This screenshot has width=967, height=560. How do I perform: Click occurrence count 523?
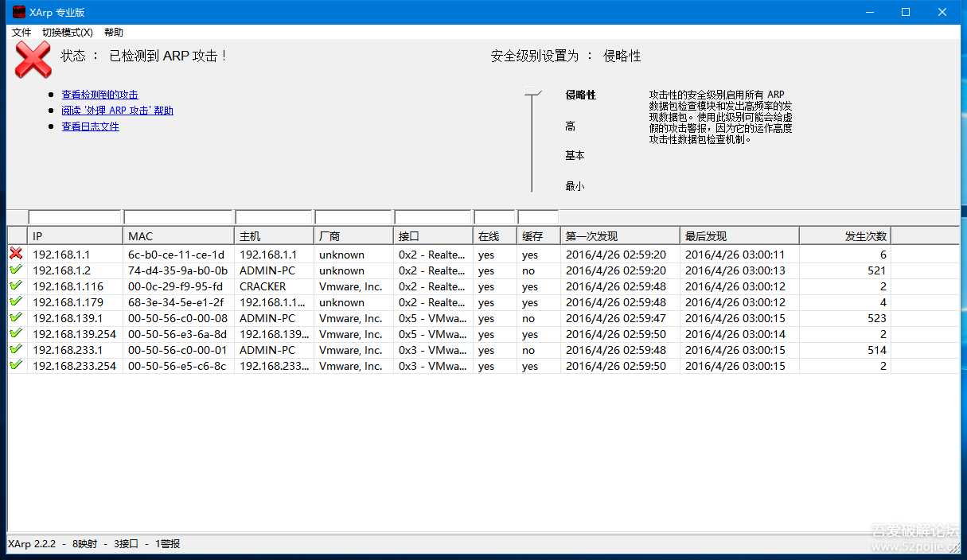(877, 318)
